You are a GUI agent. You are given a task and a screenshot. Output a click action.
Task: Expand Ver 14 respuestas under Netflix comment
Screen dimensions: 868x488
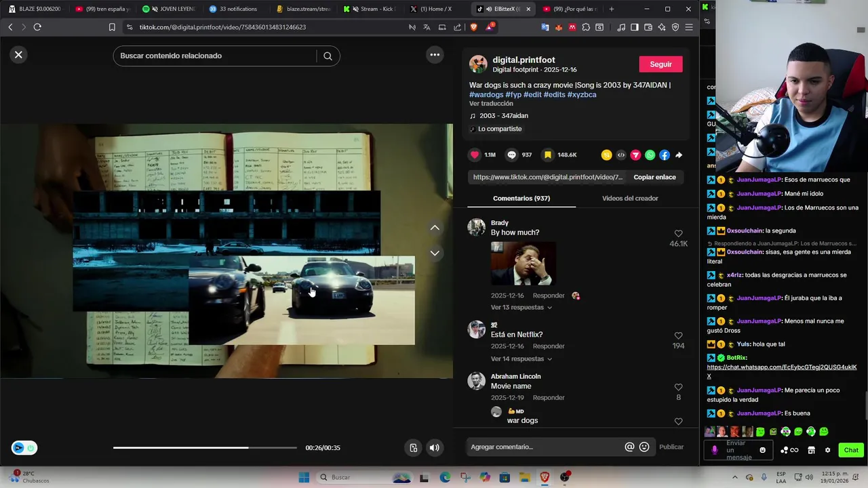(521, 359)
